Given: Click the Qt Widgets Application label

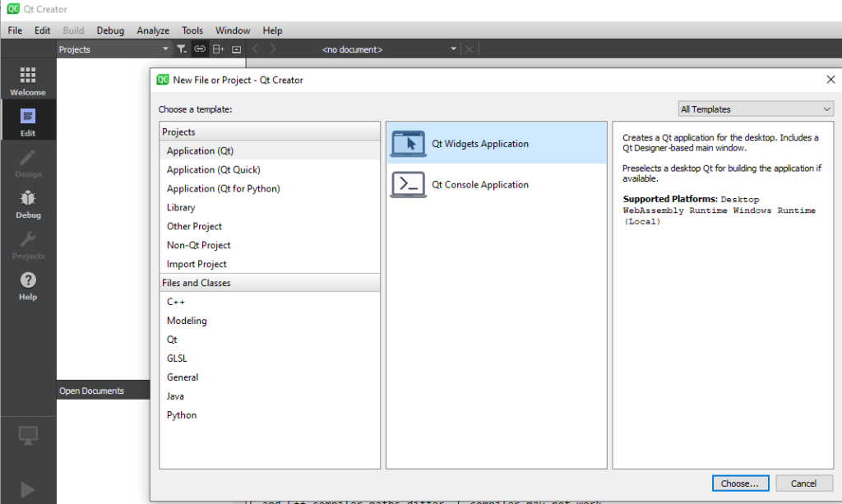Looking at the screenshot, I should tap(480, 144).
